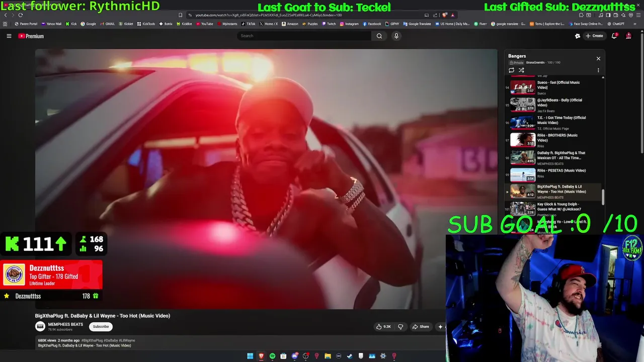Subscribe to MEMPHEES BEATS channel

pos(101,327)
